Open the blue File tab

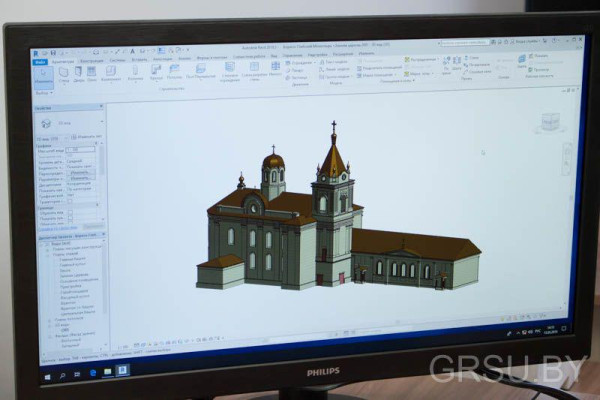tap(41, 62)
